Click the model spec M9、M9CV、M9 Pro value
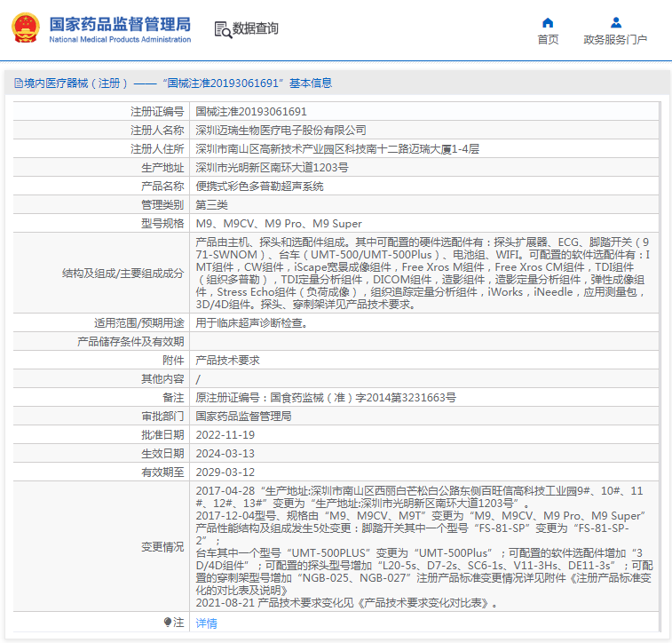The width and height of the screenshot is (672, 643). tap(279, 224)
